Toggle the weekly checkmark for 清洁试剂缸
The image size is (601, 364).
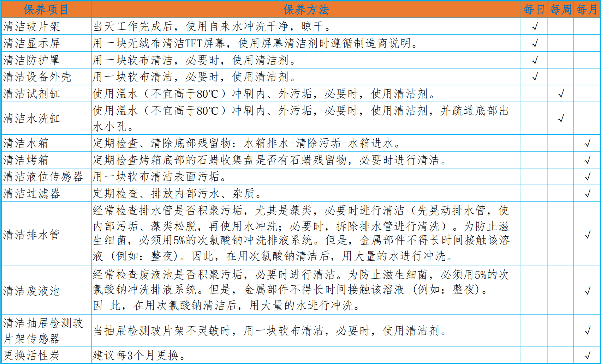(561, 94)
